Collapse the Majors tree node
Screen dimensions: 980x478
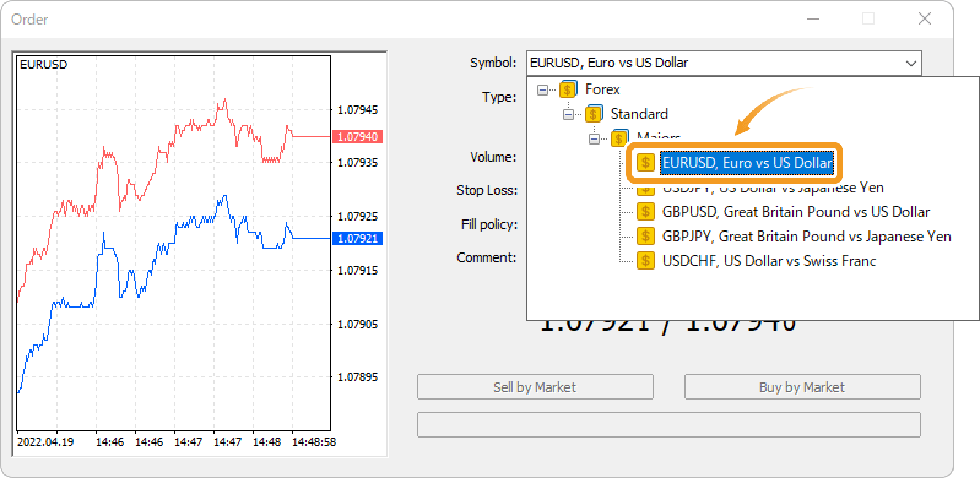click(594, 139)
